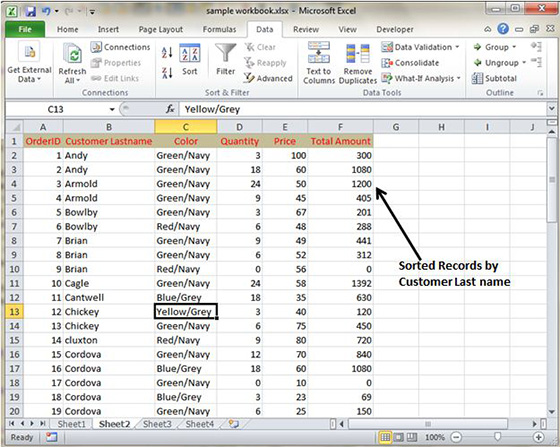Expand the What-If Analysis dropdown

(458, 78)
